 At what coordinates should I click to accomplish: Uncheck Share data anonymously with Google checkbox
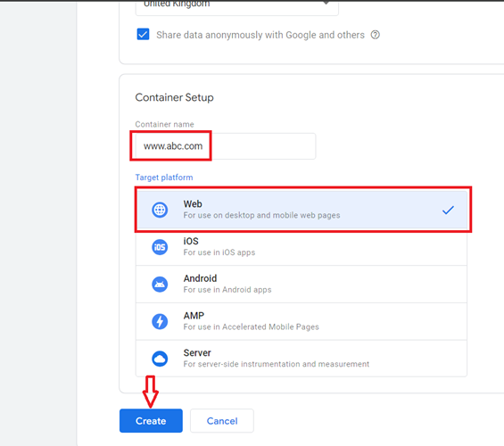[143, 34]
